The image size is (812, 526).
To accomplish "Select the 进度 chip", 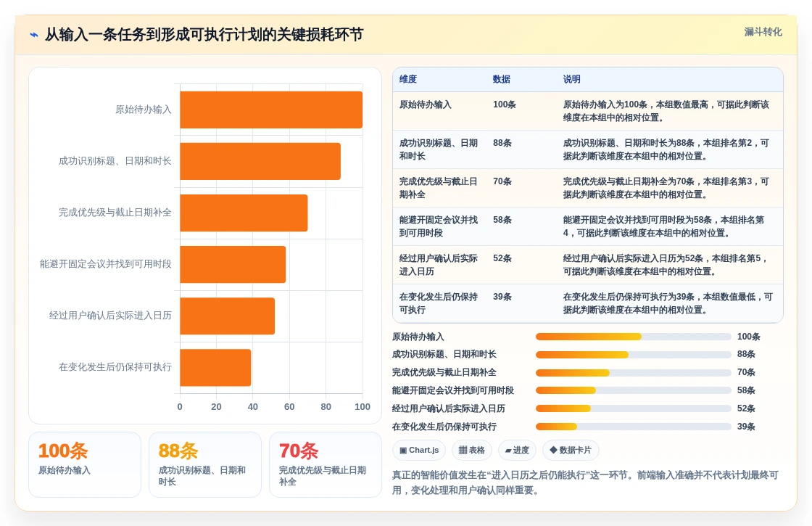I will point(517,451).
